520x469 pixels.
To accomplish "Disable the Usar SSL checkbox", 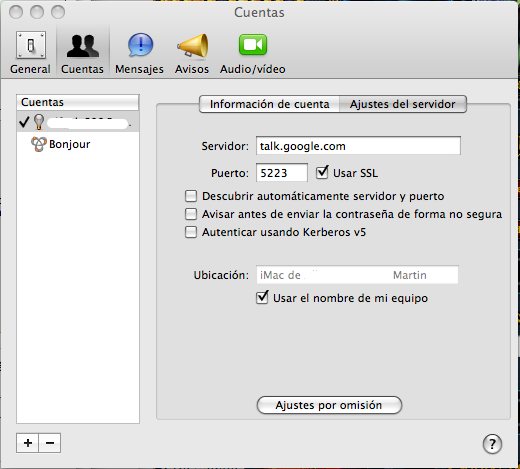I will click(x=322, y=173).
